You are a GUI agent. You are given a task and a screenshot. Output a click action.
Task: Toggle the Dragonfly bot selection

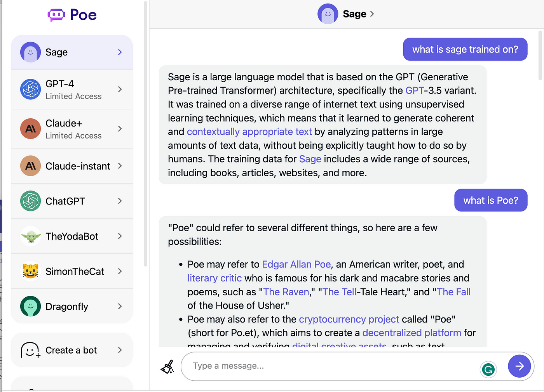(x=66, y=306)
